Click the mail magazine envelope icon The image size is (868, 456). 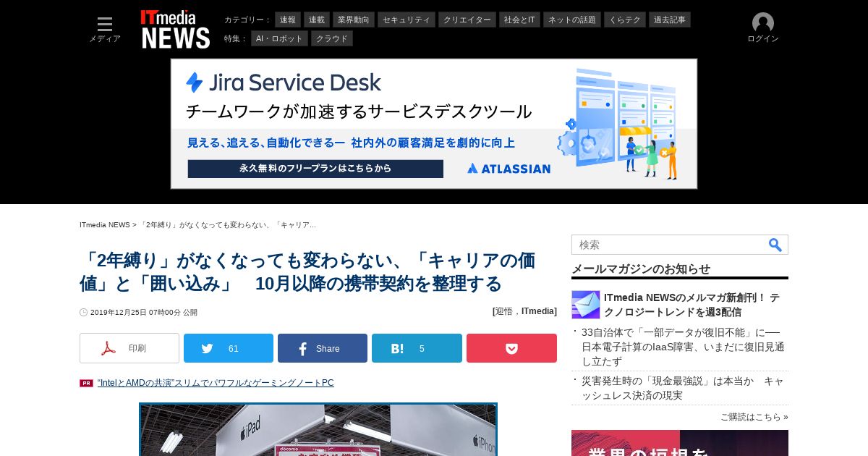(x=585, y=305)
